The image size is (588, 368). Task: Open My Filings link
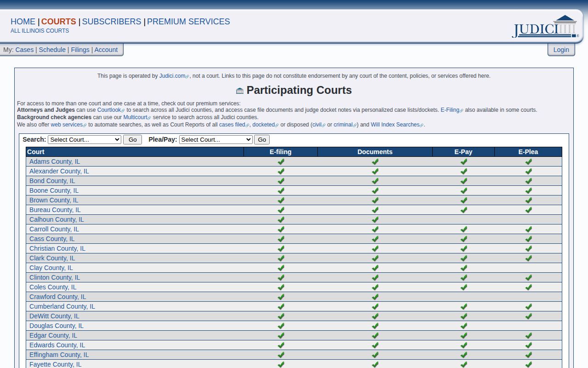tap(80, 50)
